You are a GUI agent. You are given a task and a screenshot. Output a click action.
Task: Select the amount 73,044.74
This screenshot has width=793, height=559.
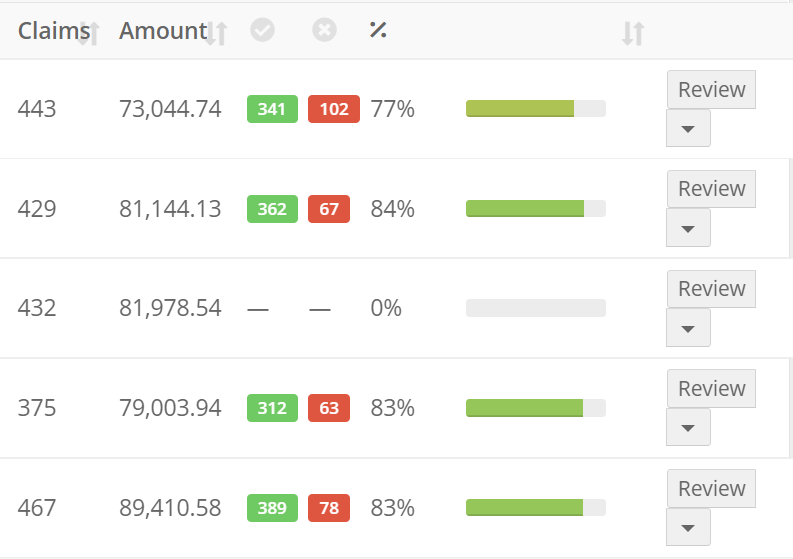tap(170, 109)
